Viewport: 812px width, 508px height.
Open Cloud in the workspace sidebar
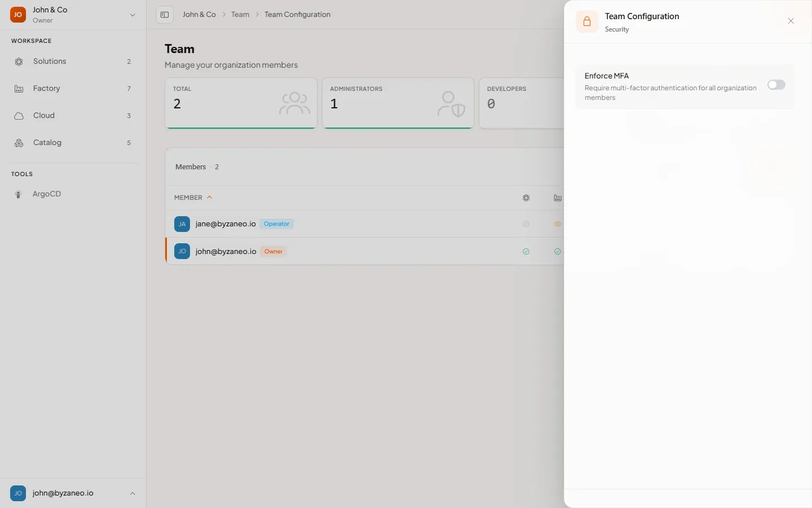[x=73, y=116]
